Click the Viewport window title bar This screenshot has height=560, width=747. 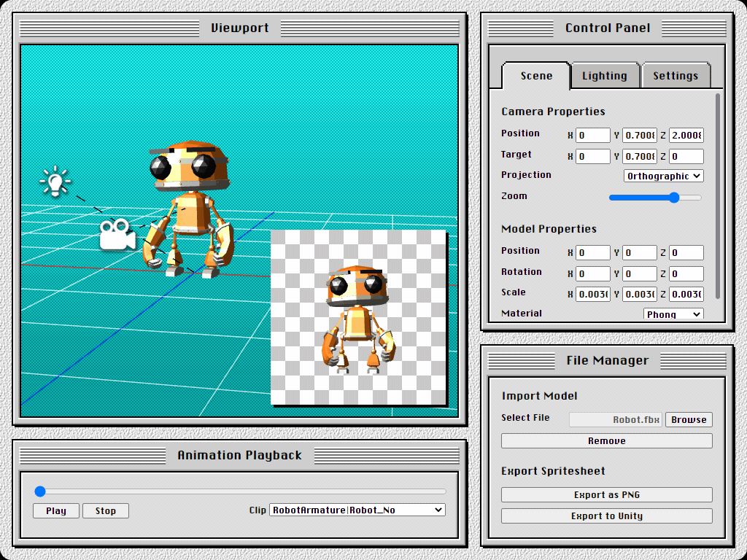[x=239, y=28]
